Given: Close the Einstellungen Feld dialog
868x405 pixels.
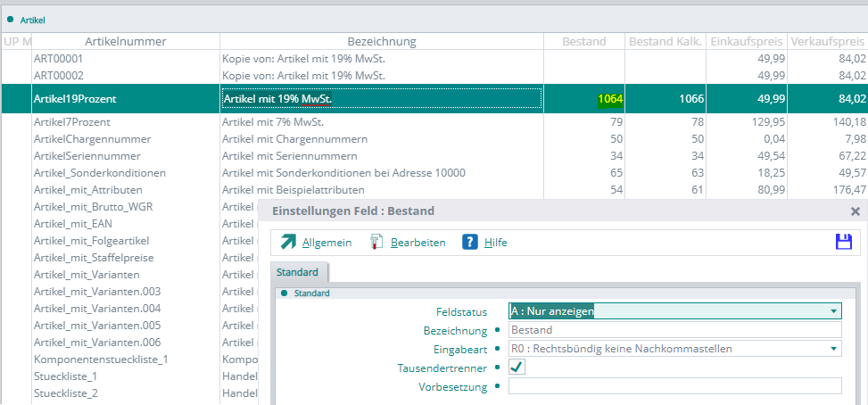Looking at the screenshot, I should [855, 211].
